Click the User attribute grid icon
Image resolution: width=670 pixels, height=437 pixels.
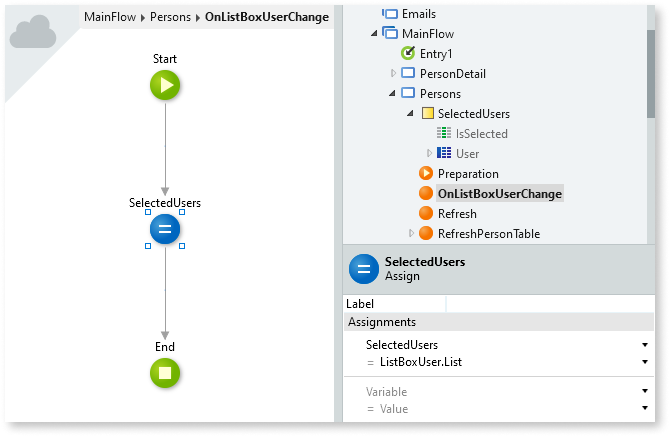[x=444, y=153]
